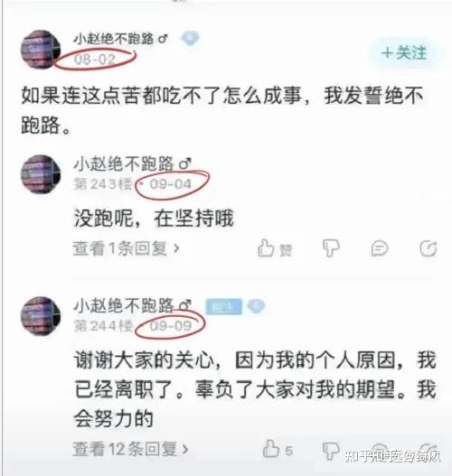Click the diamond badge on the 第244楼 comment
Image resolution: width=452 pixels, height=476 pixels.
coord(256,306)
